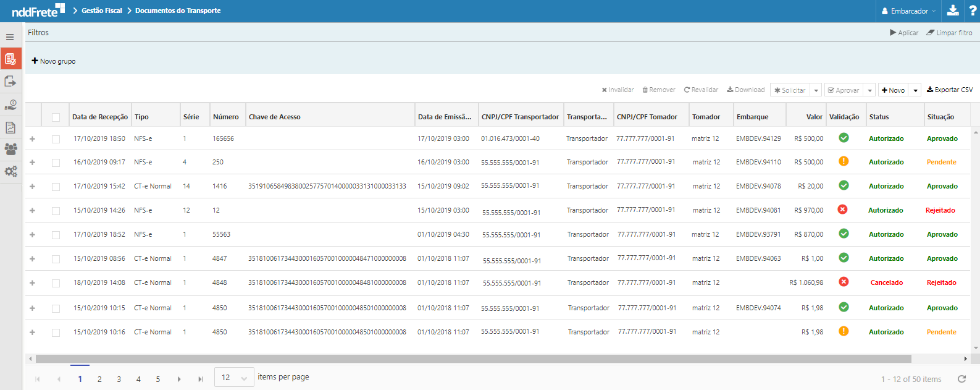The height and width of the screenshot is (390, 980).
Task: Toggle the select-all checkbox in table header
Action: click(x=56, y=117)
